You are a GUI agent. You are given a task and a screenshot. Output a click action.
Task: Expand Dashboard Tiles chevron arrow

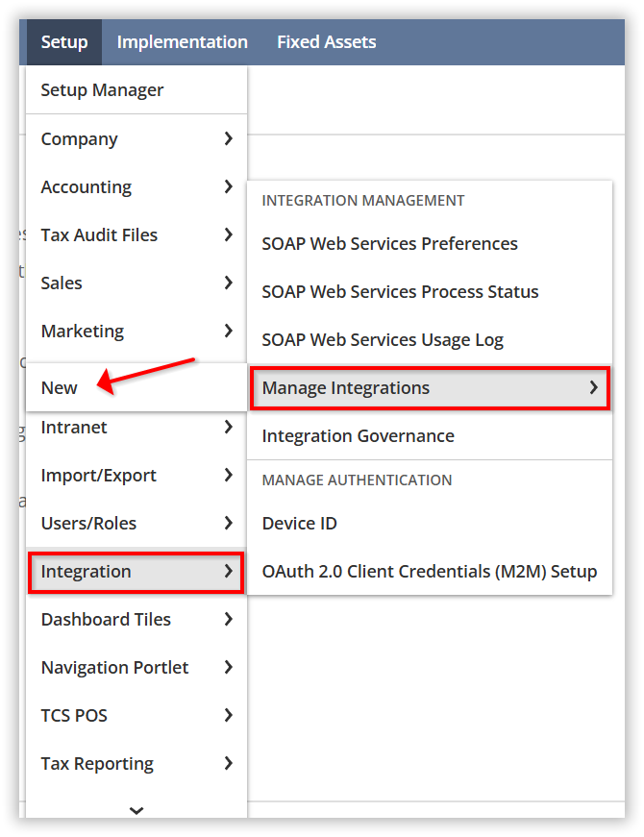tap(229, 619)
